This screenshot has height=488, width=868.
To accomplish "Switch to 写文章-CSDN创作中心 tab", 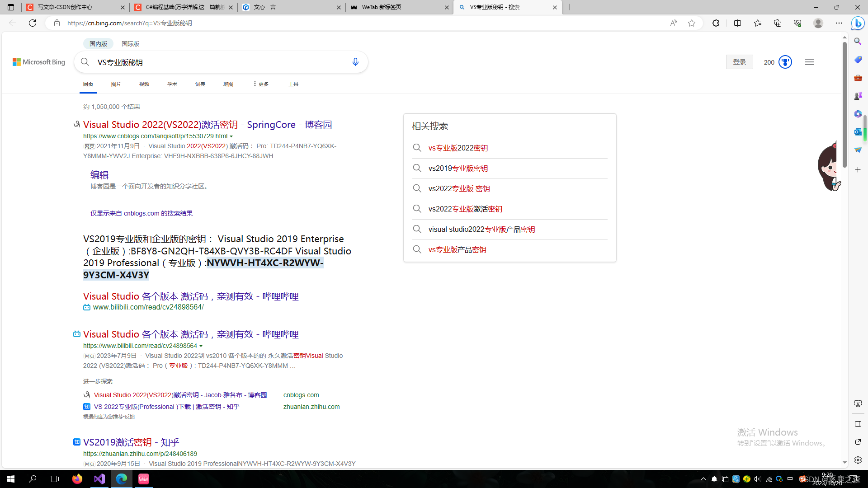I will click(x=75, y=7).
